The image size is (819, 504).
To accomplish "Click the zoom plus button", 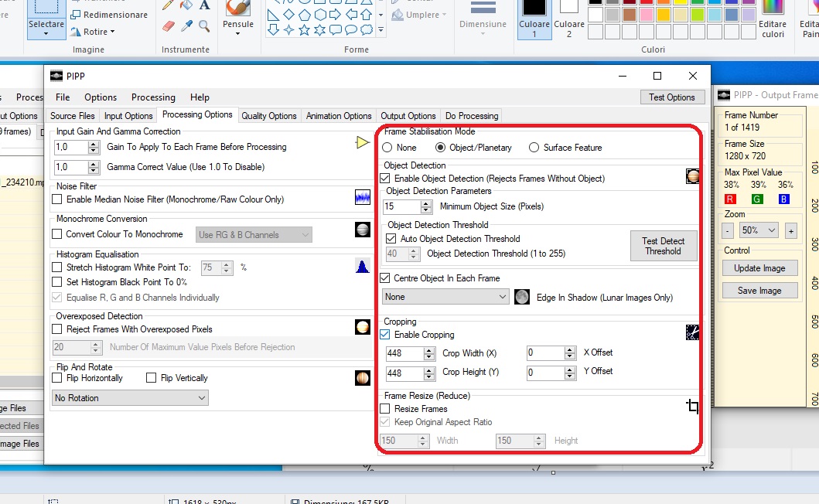I will [791, 231].
